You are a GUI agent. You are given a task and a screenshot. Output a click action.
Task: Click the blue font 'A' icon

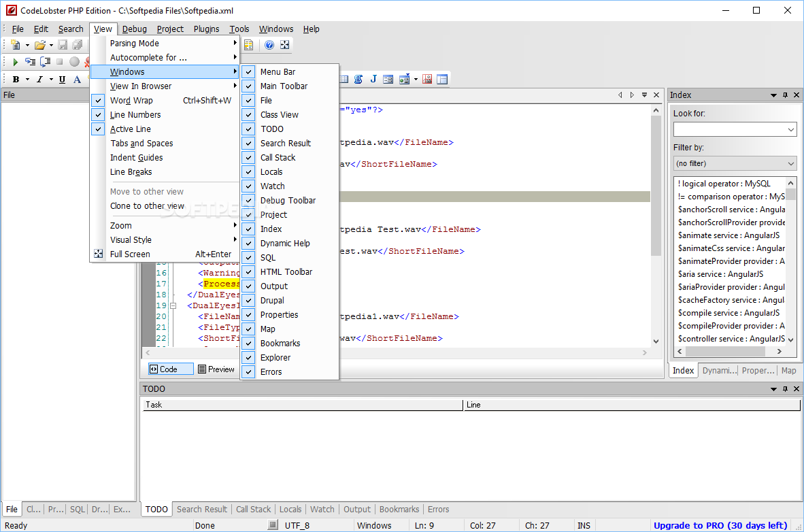point(77,80)
